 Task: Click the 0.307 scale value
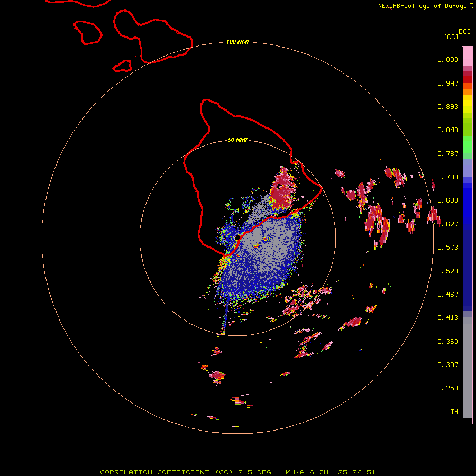point(448,365)
